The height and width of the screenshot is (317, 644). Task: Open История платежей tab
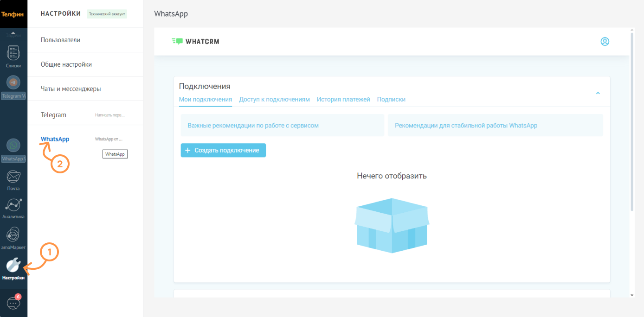[x=343, y=99]
